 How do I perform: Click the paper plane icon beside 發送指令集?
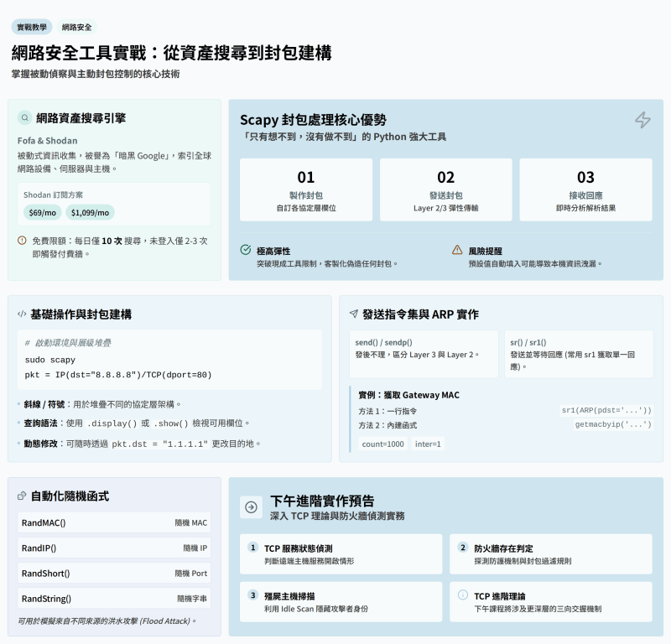[353, 314]
